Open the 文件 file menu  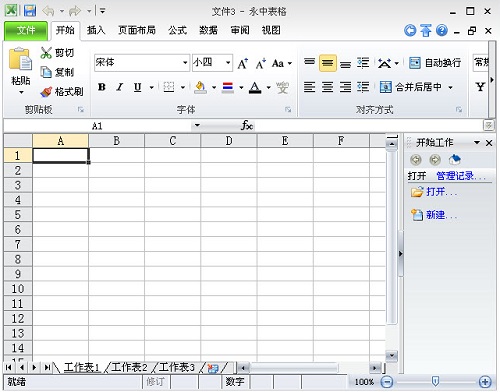coord(26,31)
